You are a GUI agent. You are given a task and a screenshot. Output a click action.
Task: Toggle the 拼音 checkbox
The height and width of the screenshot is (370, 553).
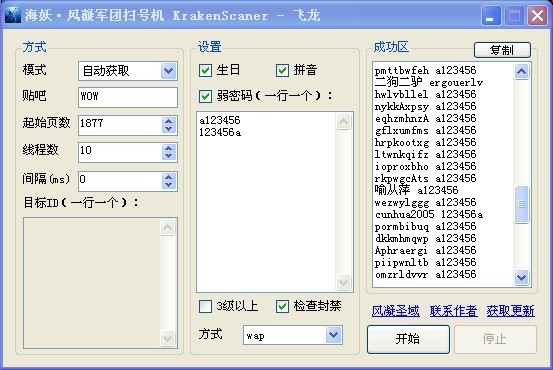[x=282, y=70]
